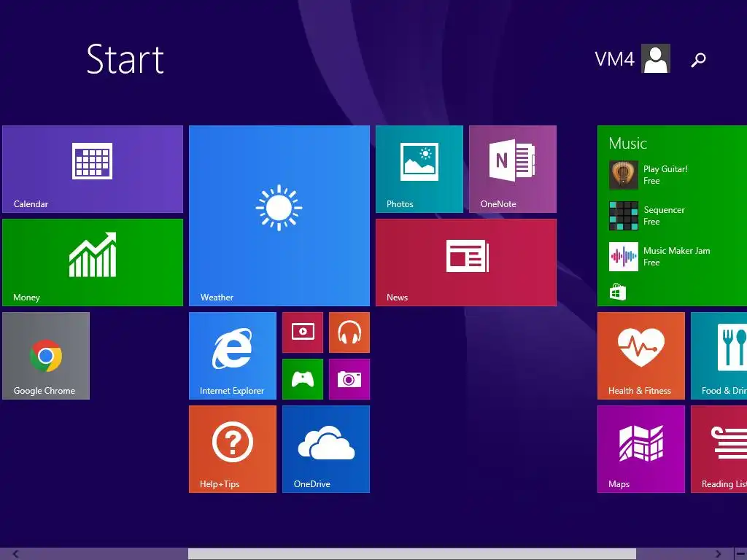747x560 pixels.
Task: Open the small Video tile
Action: [303, 332]
